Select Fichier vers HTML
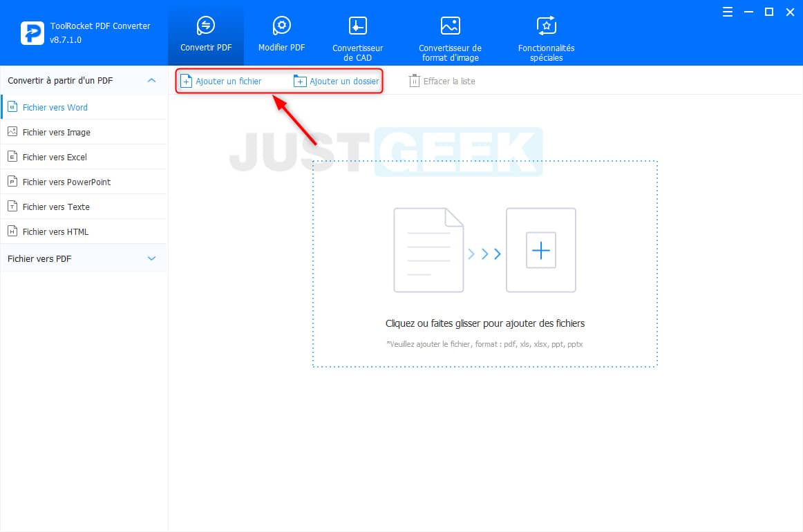 coord(84,231)
